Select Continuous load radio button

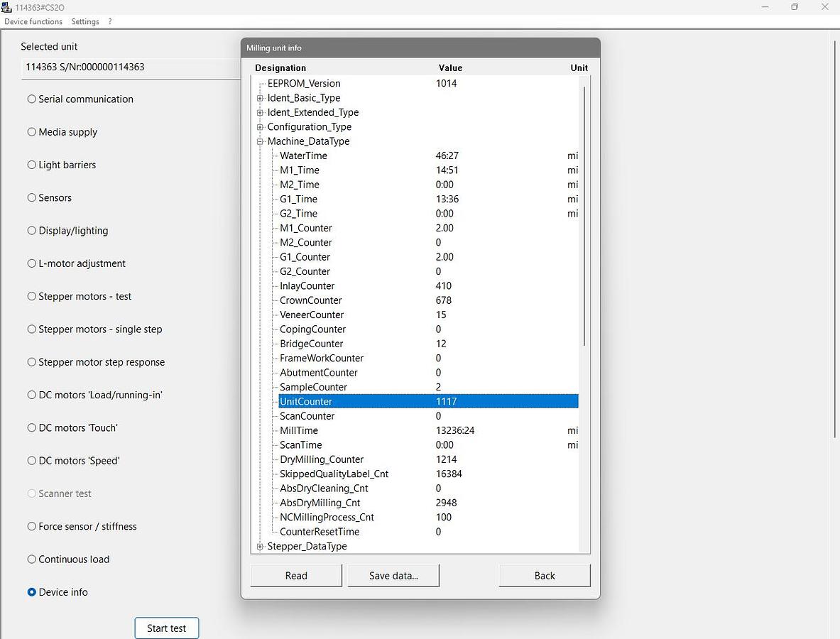69,559
